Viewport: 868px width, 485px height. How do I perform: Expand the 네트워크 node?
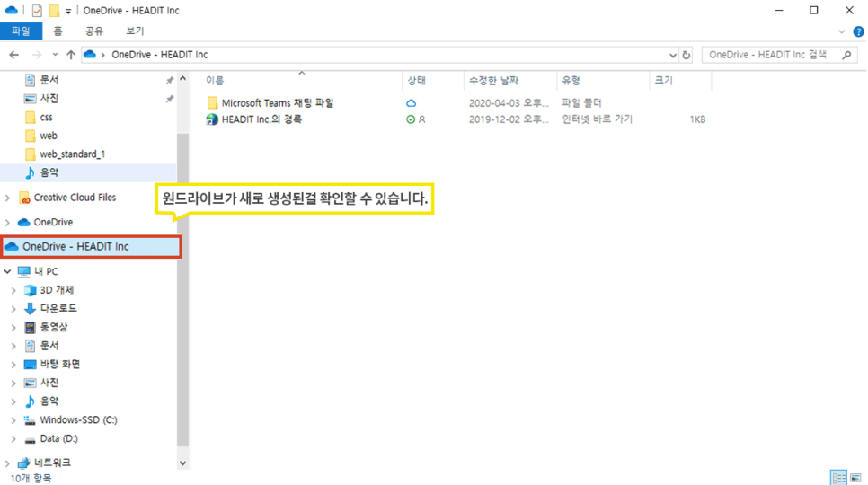pos(8,463)
